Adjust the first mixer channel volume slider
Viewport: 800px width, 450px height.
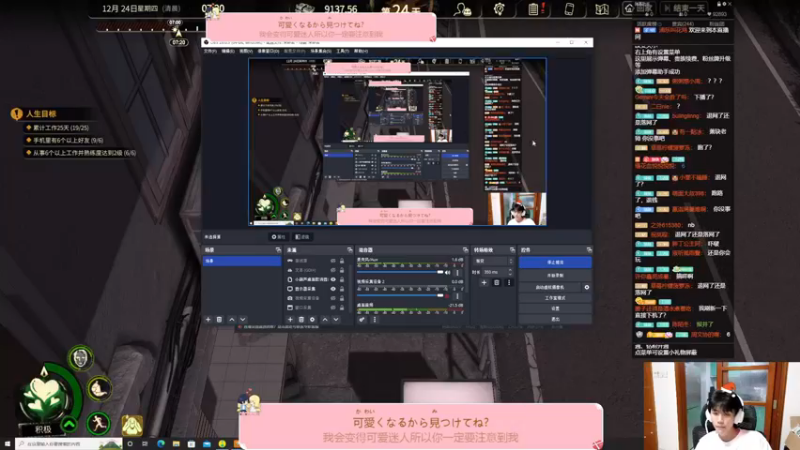coord(400,272)
